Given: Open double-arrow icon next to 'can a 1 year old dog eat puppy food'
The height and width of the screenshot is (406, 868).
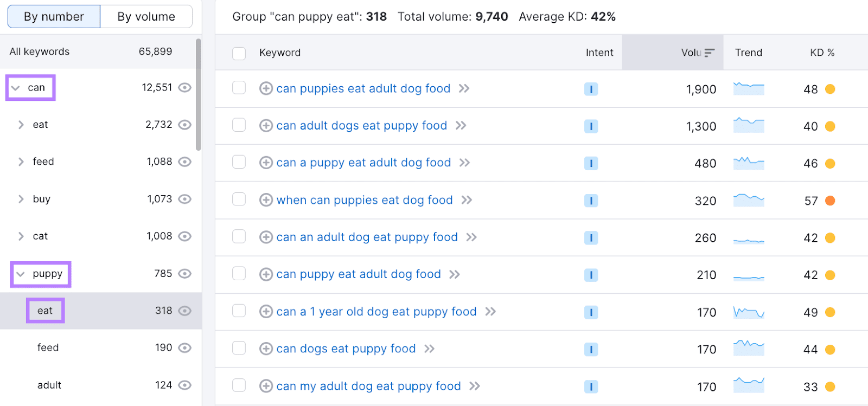Looking at the screenshot, I should [490, 312].
